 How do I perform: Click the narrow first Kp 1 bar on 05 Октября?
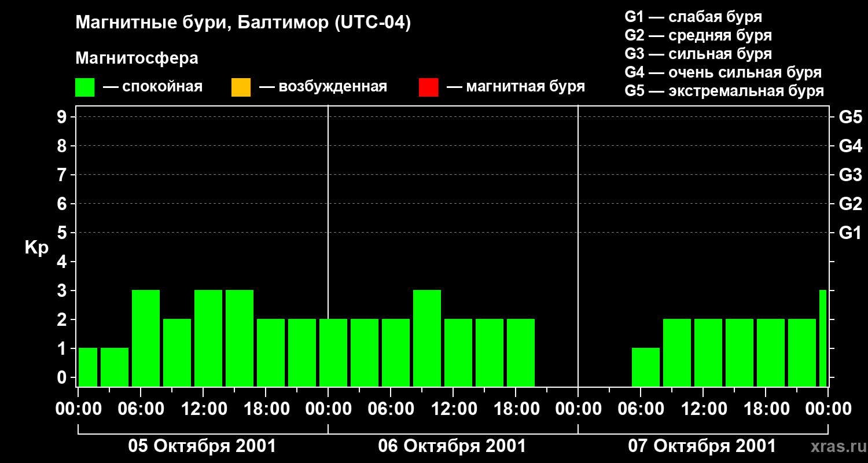(x=88, y=367)
